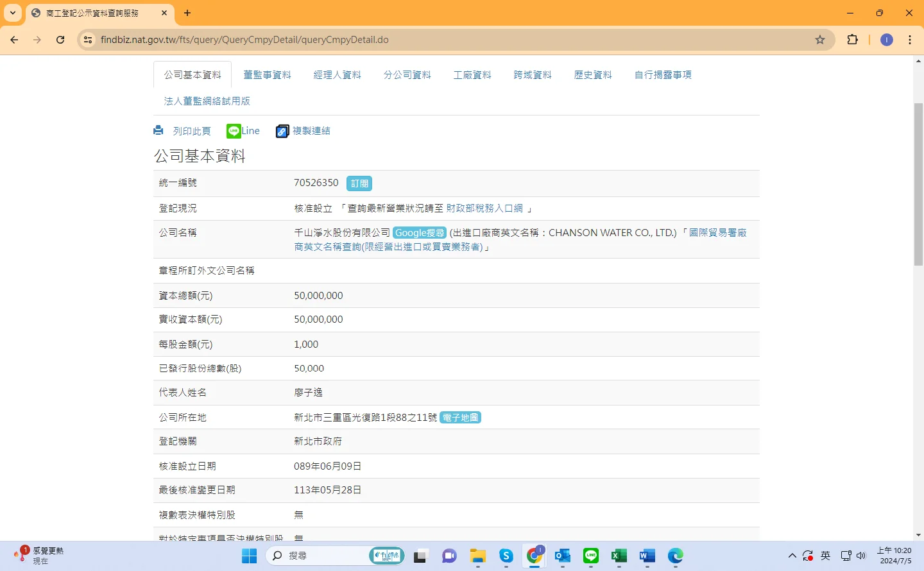Open the 歷史資料 tab
The width and height of the screenshot is (924, 571).
coord(593,75)
